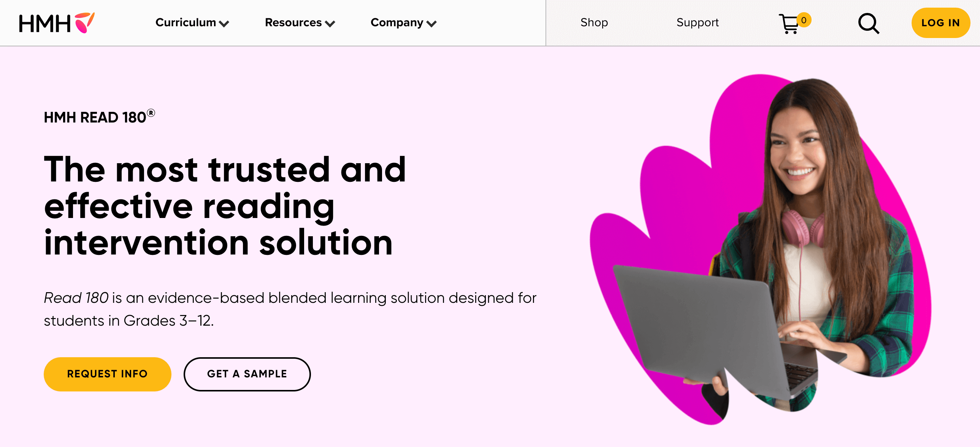Expand the Company dropdown chevron
The image size is (980, 447).
[431, 24]
